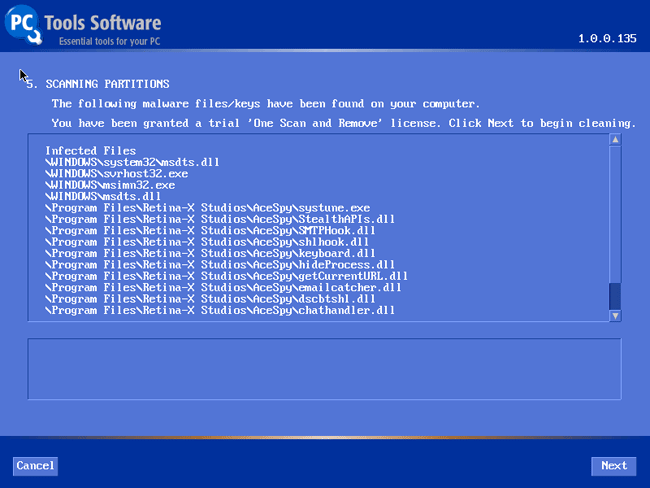Click the Next button to begin cleaning

(614, 466)
